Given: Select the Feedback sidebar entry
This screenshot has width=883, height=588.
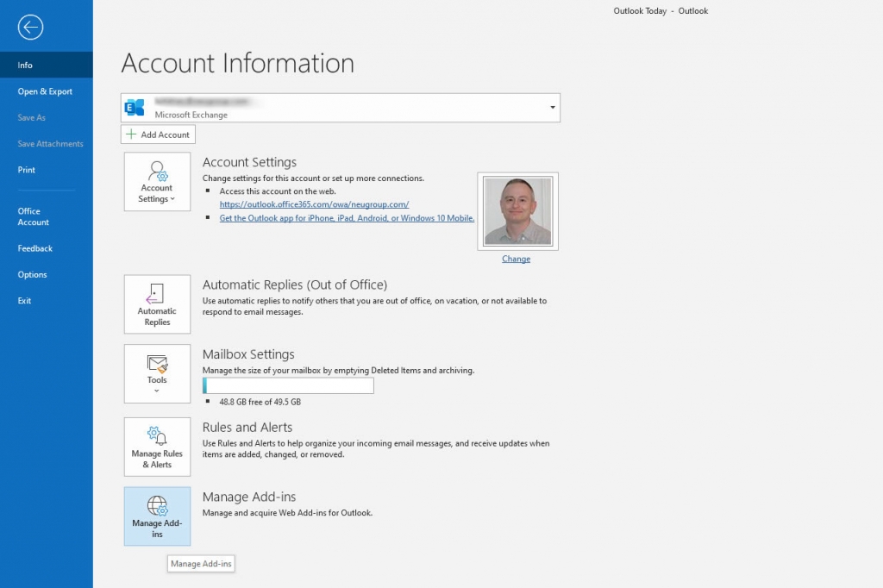Looking at the screenshot, I should coord(34,248).
